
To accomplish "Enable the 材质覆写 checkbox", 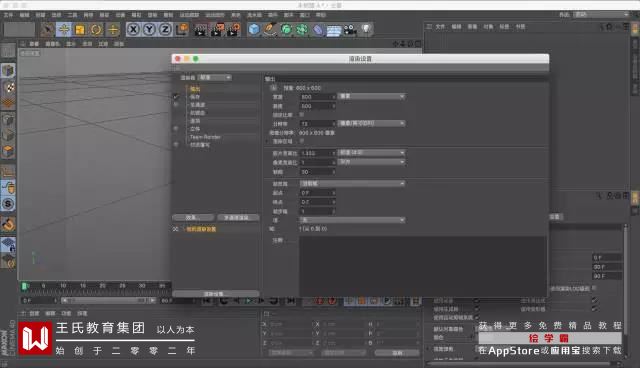I will (x=176, y=144).
